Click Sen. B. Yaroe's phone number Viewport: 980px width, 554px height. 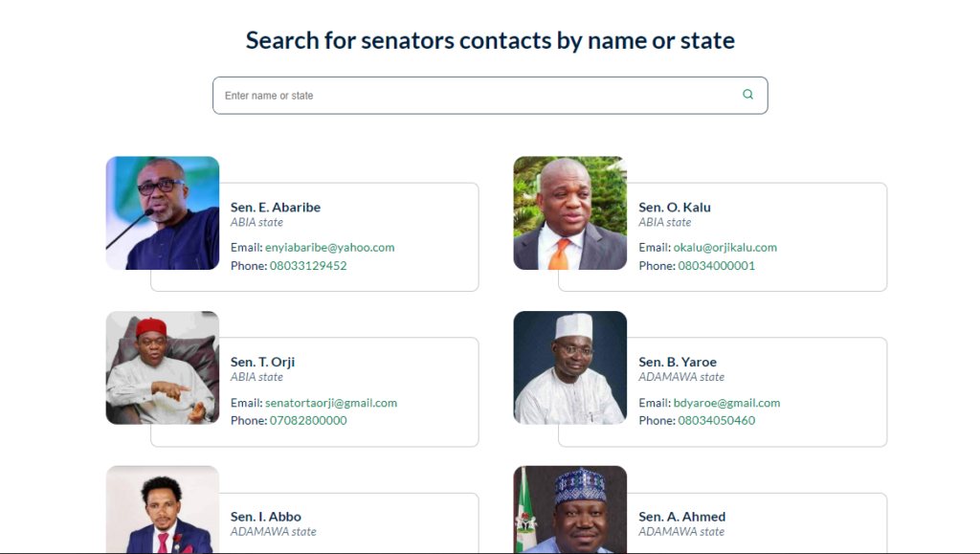[x=716, y=420]
